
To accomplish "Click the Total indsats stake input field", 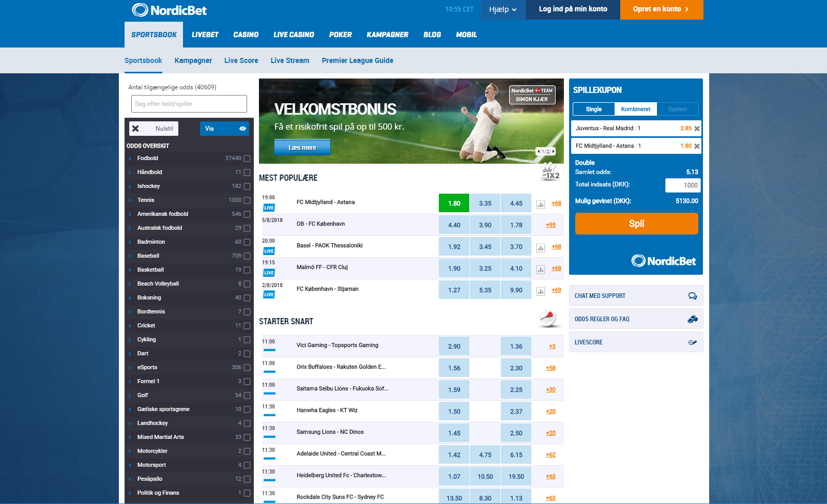I will 683,185.
